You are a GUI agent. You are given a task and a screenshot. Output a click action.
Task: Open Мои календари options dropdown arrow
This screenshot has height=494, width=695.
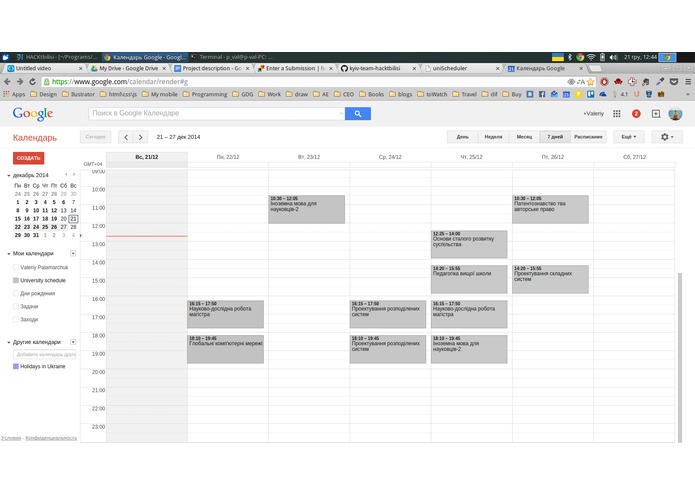pos(73,253)
